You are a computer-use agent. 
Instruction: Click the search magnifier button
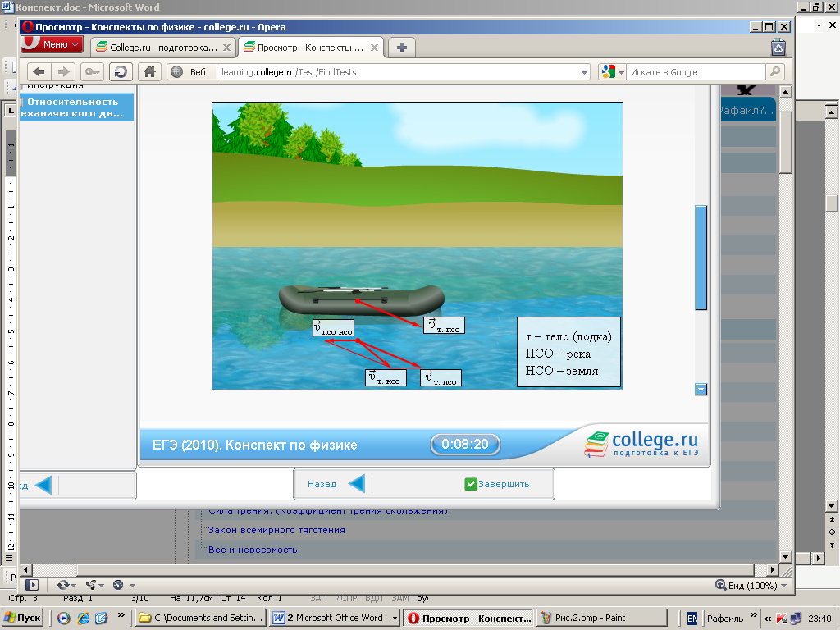point(775,72)
